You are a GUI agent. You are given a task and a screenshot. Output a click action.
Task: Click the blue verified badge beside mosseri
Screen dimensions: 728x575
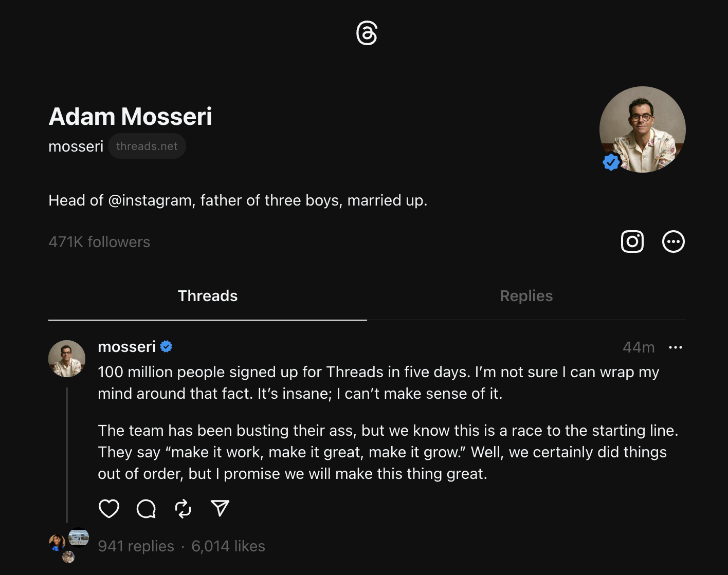[x=166, y=347]
